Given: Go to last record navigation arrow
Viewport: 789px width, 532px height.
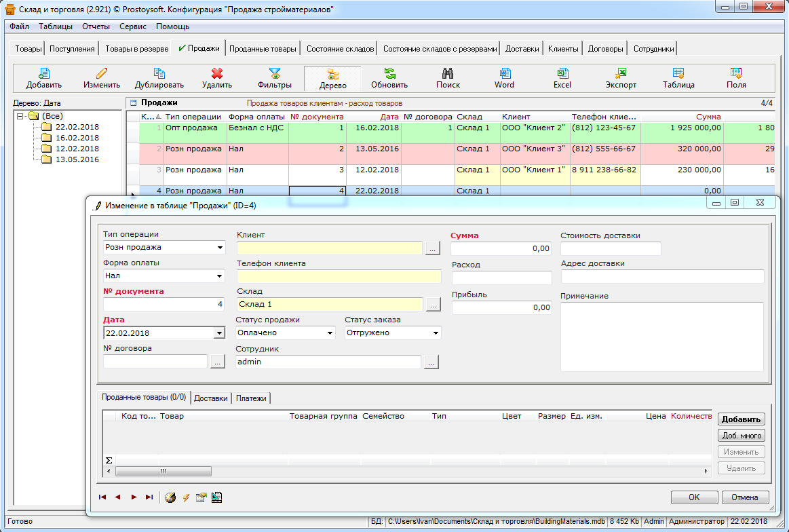Looking at the screenshot, I should coord(149,497).
